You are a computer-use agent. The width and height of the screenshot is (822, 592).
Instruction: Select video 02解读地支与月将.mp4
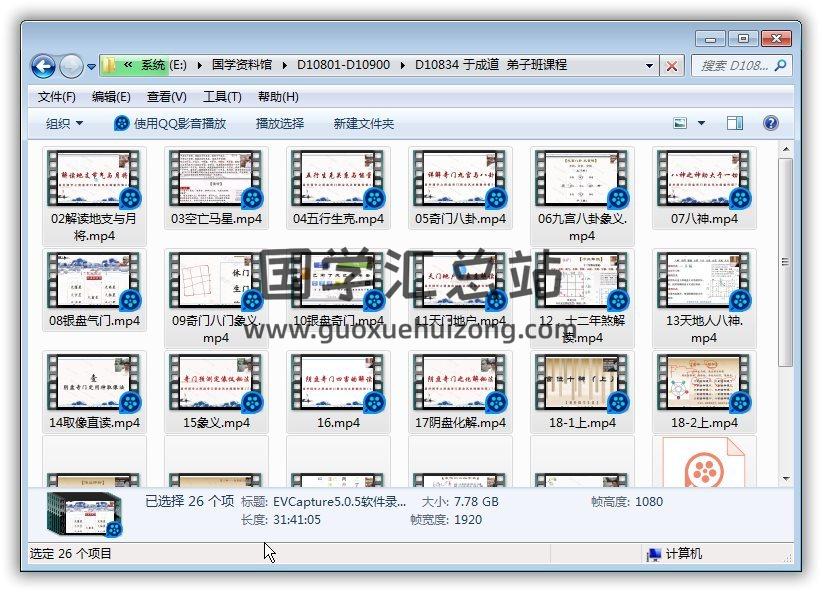click(94, 196)
